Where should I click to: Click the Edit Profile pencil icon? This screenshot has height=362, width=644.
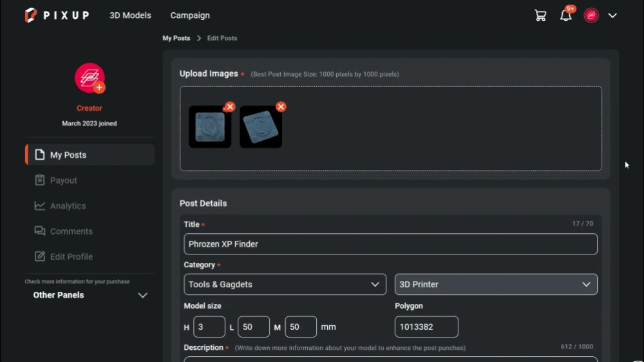[39, 256]
